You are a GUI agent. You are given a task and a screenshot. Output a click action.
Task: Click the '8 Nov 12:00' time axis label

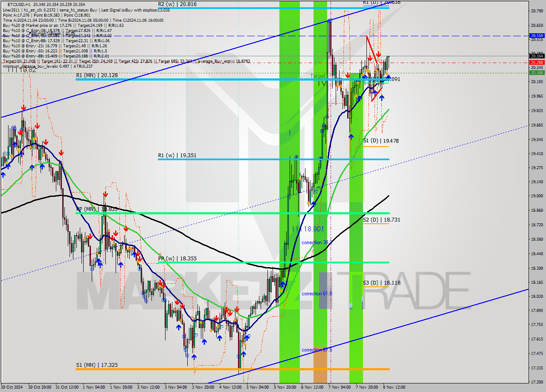click(x=394, y=387)
